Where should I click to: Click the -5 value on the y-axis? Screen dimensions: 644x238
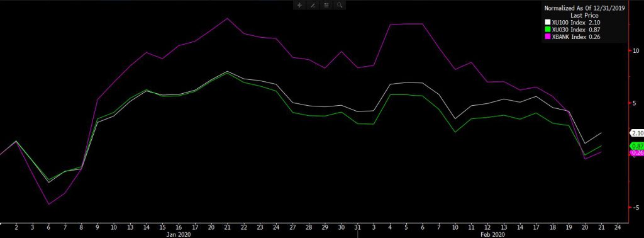[636, 208]
